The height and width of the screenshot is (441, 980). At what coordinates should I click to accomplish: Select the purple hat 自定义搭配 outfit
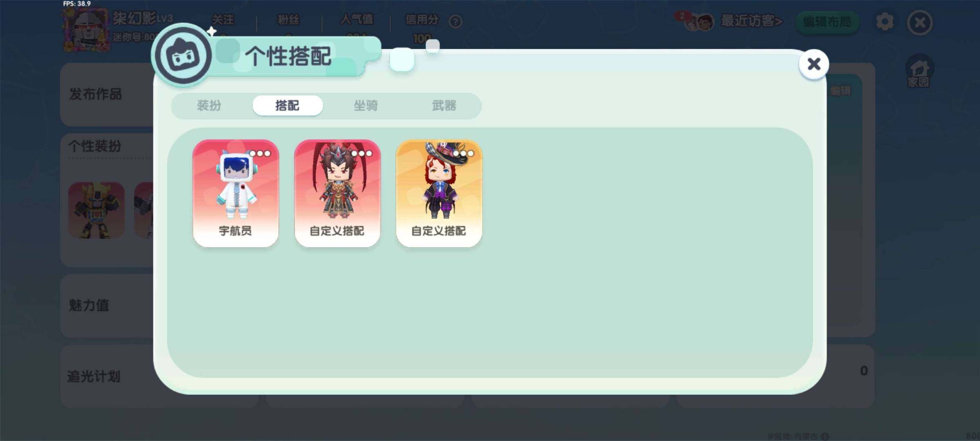(439, 193)
